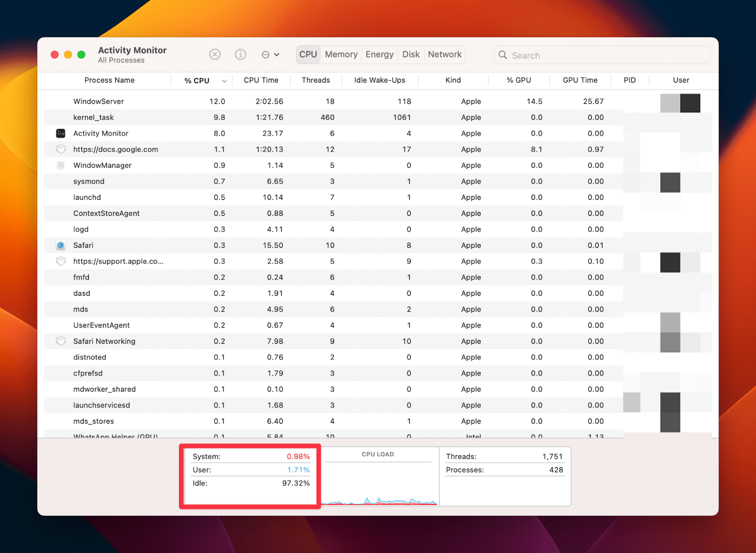Click the WindowManager process icon
The height and width of the screenshot is (553, 756).
coord(60,165)
